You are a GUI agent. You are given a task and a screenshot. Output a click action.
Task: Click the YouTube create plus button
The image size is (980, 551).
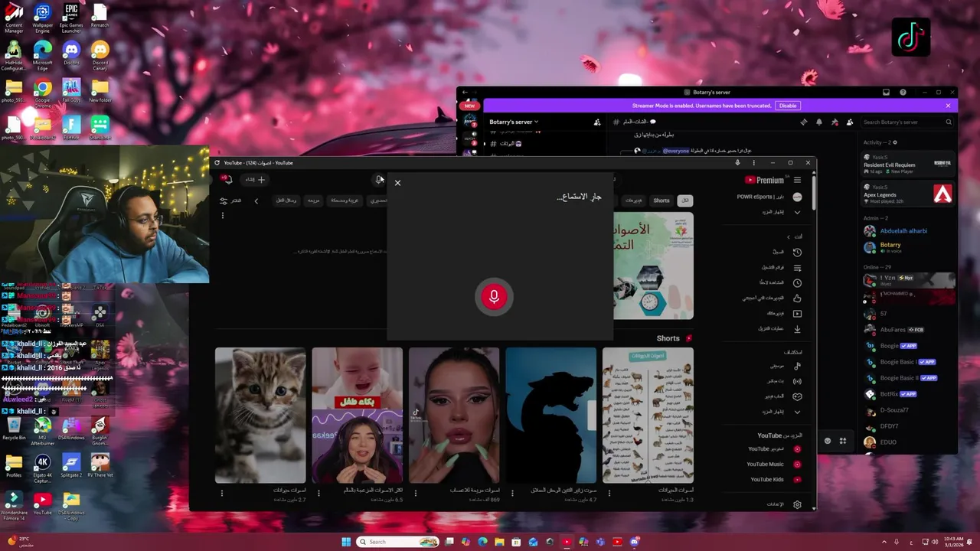click(x=254, y=180)
